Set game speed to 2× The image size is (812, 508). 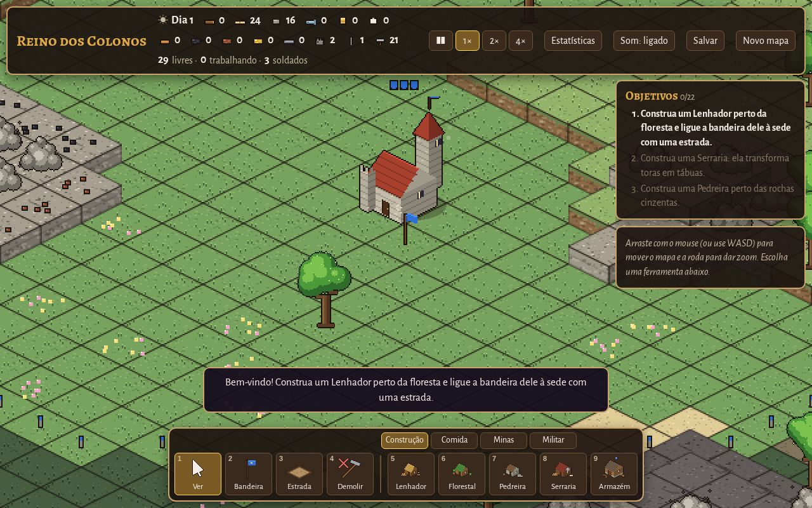[494, 41]
